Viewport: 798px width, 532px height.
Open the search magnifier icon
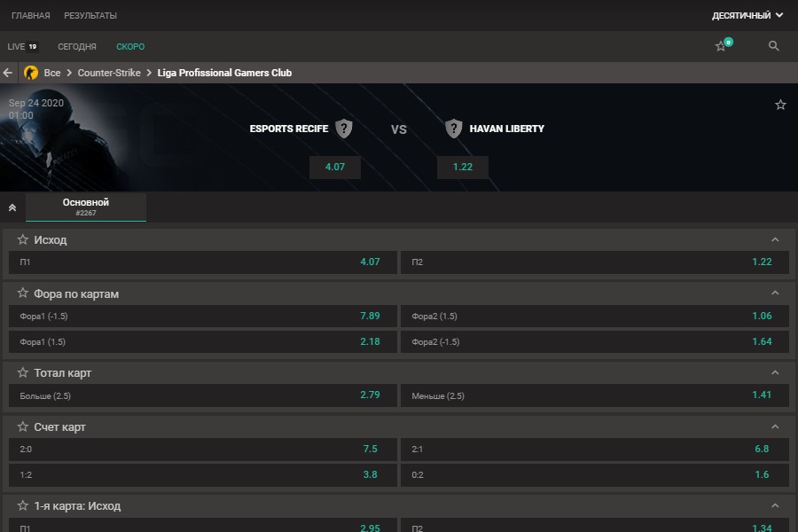[x=774, y=46]
